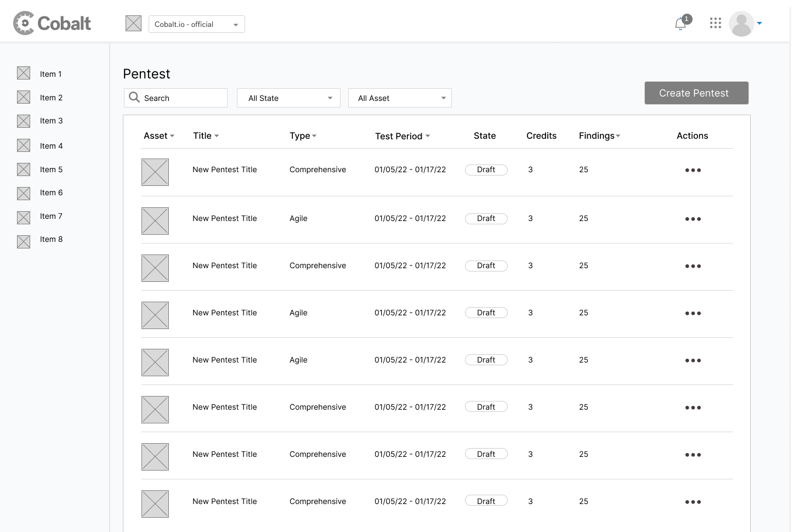Open actions menu for the fifth pentest row
The width and height of the screenshot is (794, 532).
[693, 360]
